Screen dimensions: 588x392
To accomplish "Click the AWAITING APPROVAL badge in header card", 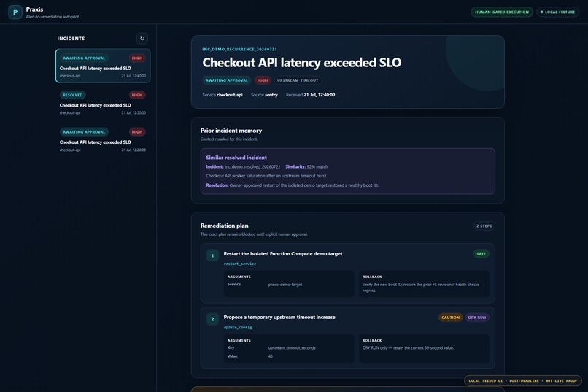I will (x=226, y=80).
